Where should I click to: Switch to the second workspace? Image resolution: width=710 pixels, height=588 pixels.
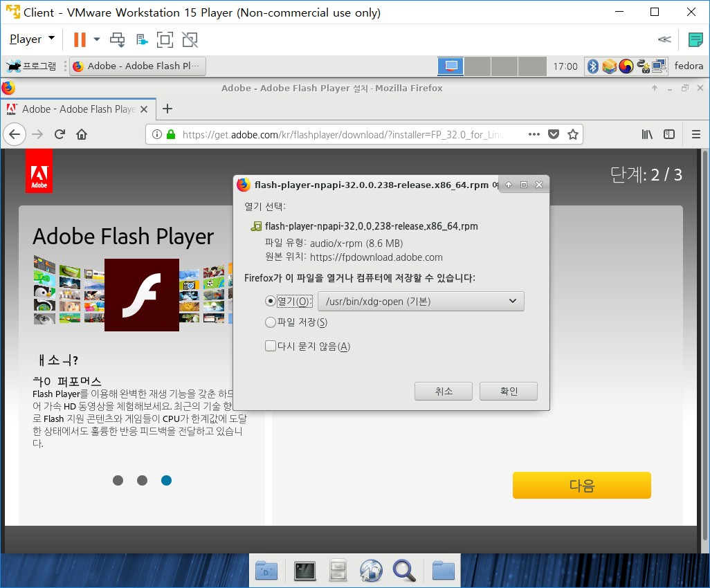[477, 66]
